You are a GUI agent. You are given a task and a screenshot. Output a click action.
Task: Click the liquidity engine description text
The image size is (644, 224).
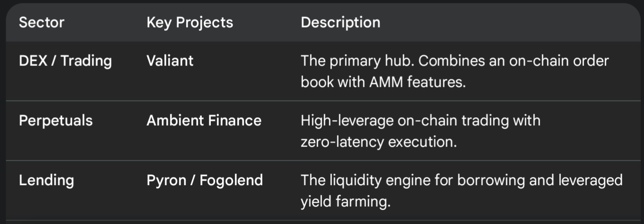[462, 191]
